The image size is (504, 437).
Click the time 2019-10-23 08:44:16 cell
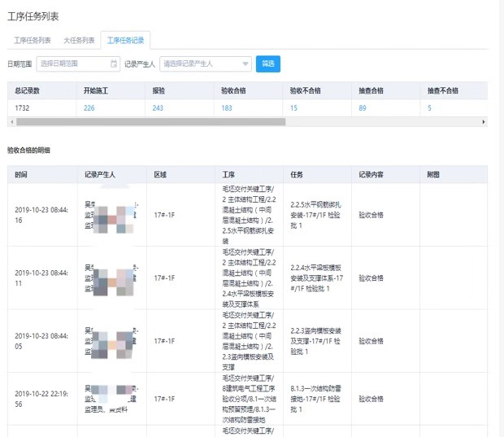41,215
